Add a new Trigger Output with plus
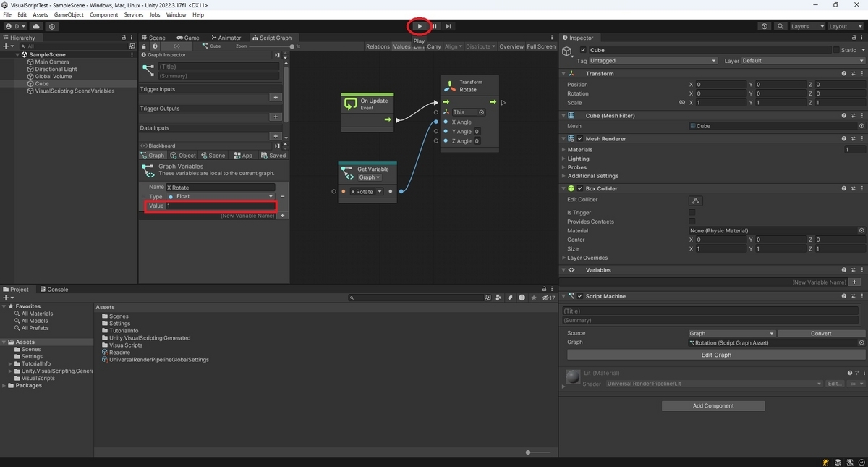The width and height of the screenshot is (868, 467). 275,117
